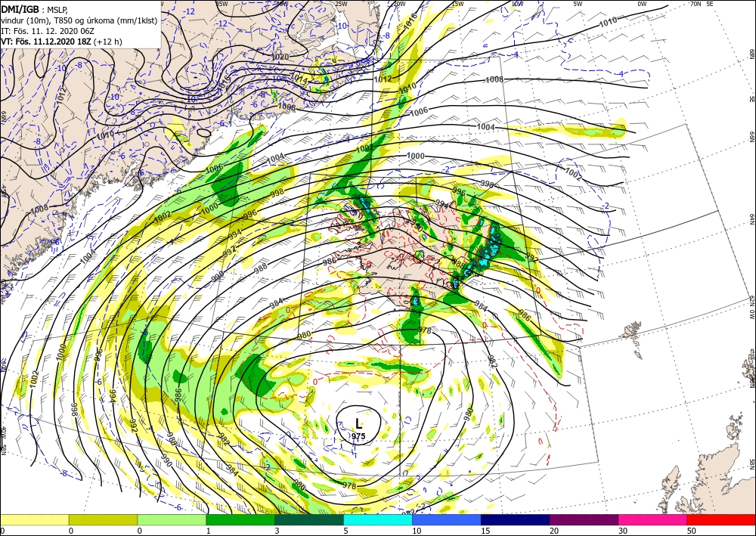Click the legend value label '1'
Viewport: 756px width, 536px height.
coord(209,531)
